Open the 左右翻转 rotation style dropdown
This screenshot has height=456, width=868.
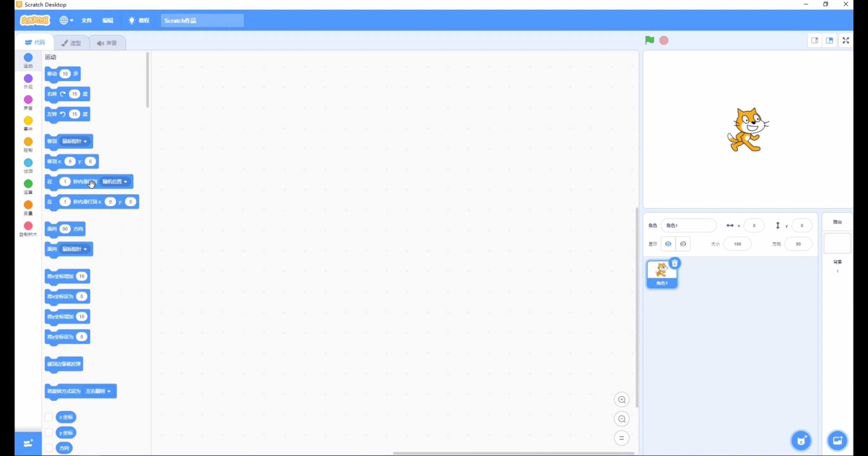point(99,391)
